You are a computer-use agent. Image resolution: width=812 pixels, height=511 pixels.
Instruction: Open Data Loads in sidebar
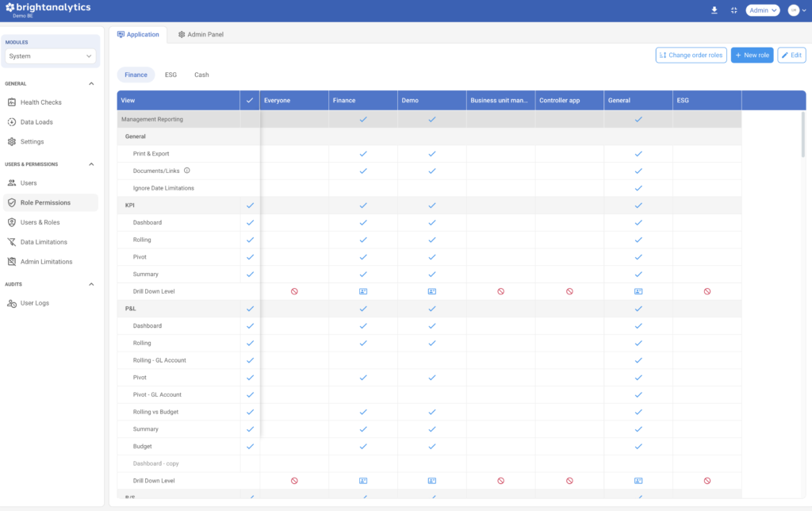pyautogui.click(x=36, y=122)
